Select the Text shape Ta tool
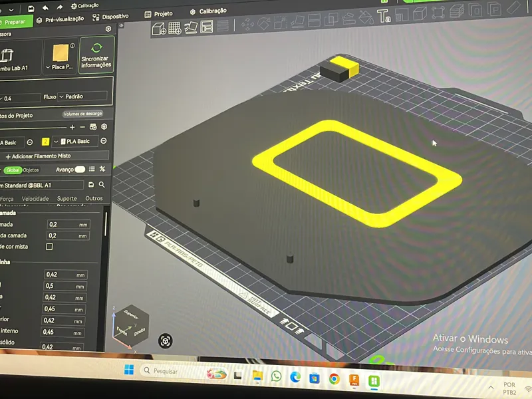The height and width of the screenshot is (399, 532). (x=384, y=16)
